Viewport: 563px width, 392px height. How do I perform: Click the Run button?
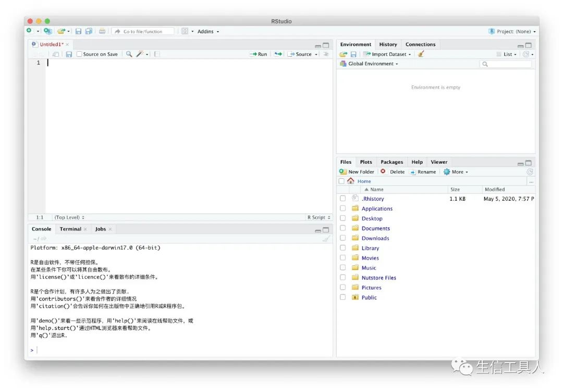[x=259, y=54]
